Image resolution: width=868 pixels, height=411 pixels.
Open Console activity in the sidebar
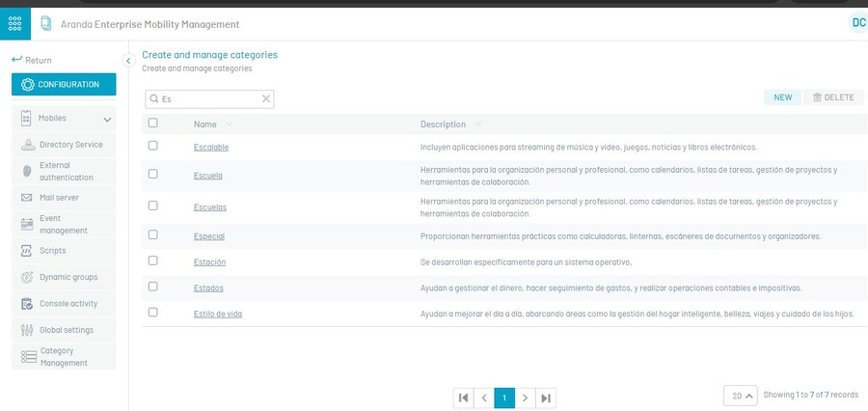[68, 304]
